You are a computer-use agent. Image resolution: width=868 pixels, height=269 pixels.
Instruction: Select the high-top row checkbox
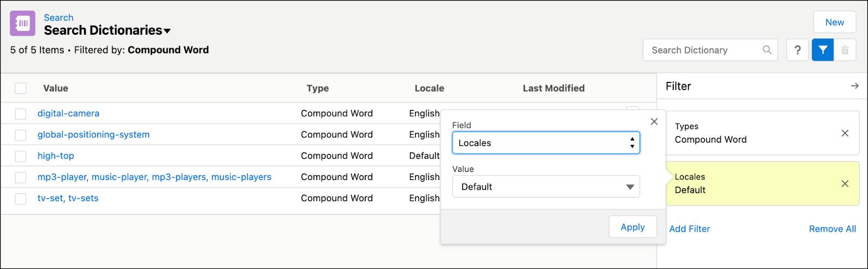[x=21, y=156]
